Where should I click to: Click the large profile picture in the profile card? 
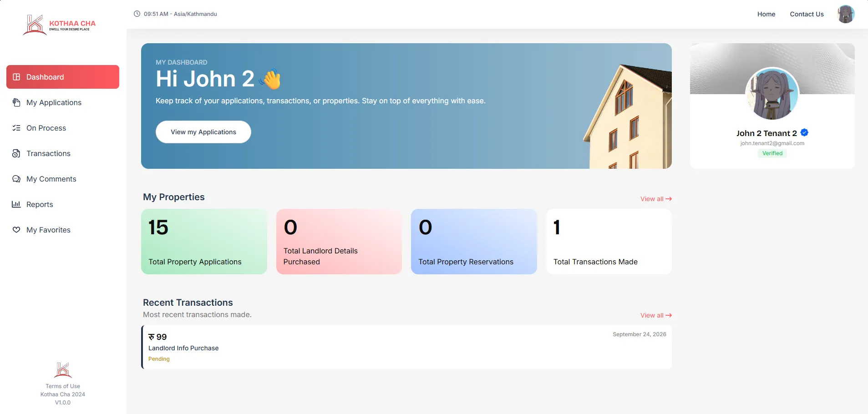772,94
